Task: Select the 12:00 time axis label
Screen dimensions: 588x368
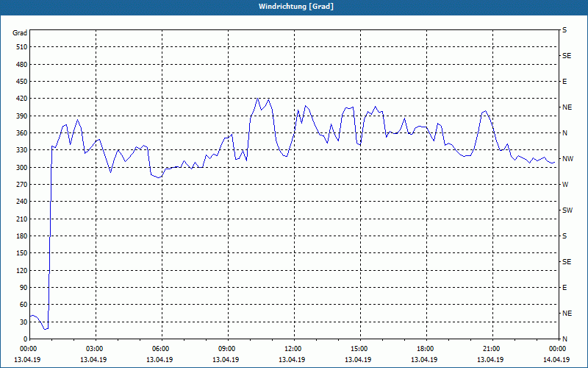Action: 292,349
